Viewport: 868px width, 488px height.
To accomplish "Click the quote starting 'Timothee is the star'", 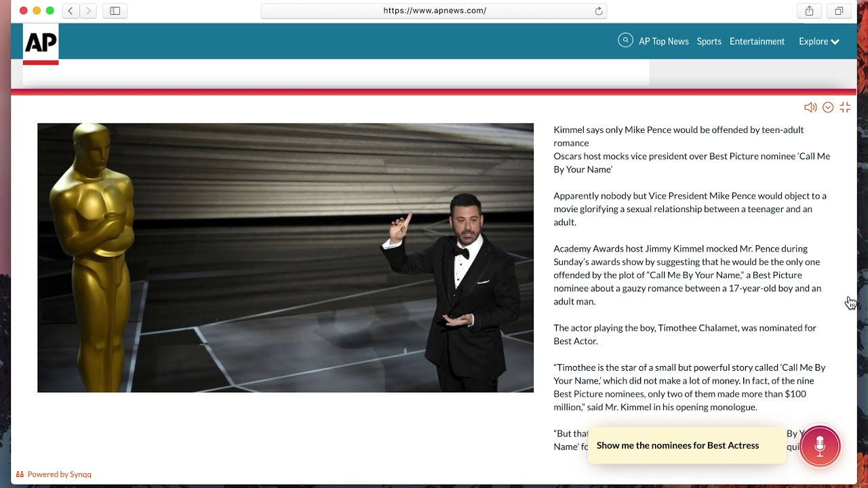I will pyautogui.click(x=690, y=387).
